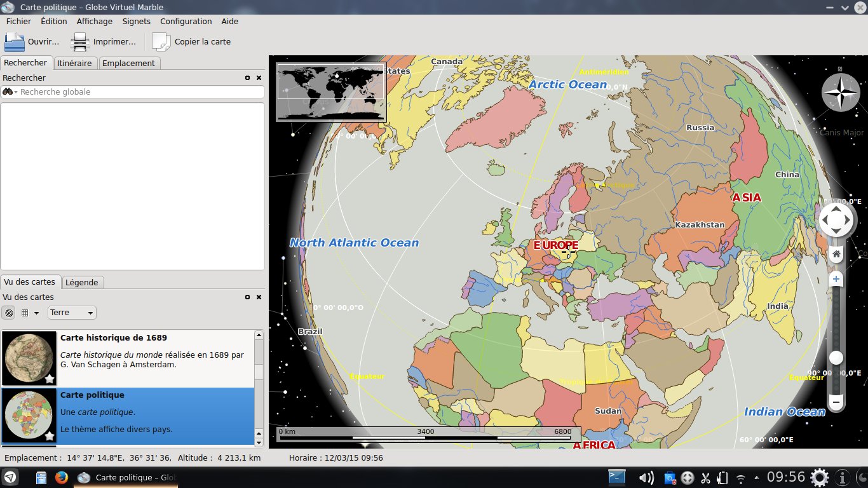868x488 pixels.
Task: Click the Marble icon in the title bar
Action: coord(8,7)
